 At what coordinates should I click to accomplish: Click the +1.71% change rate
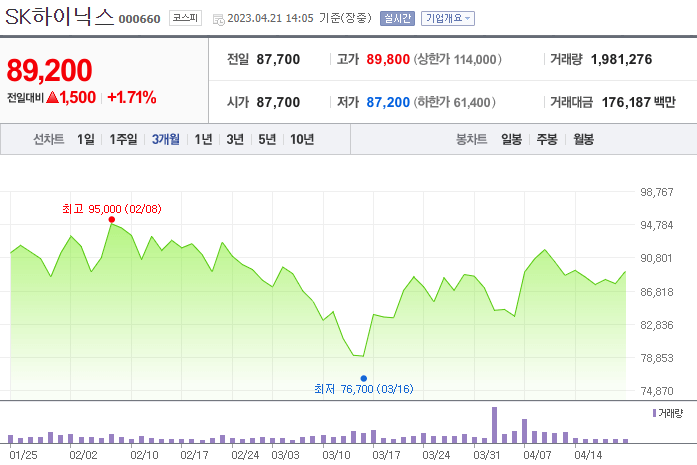(x=132, y=97)
